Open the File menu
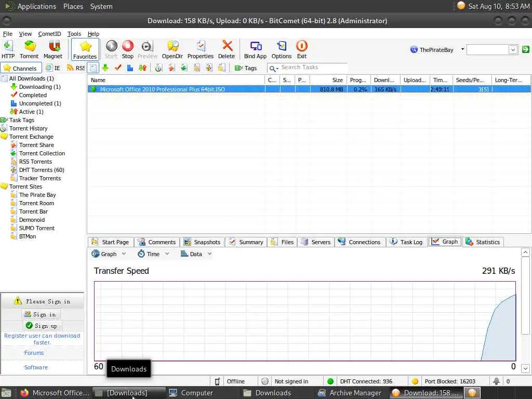Image resolution: width=532 pixels, height=399 pixels. pyautogui.click(x=7, y=34)
